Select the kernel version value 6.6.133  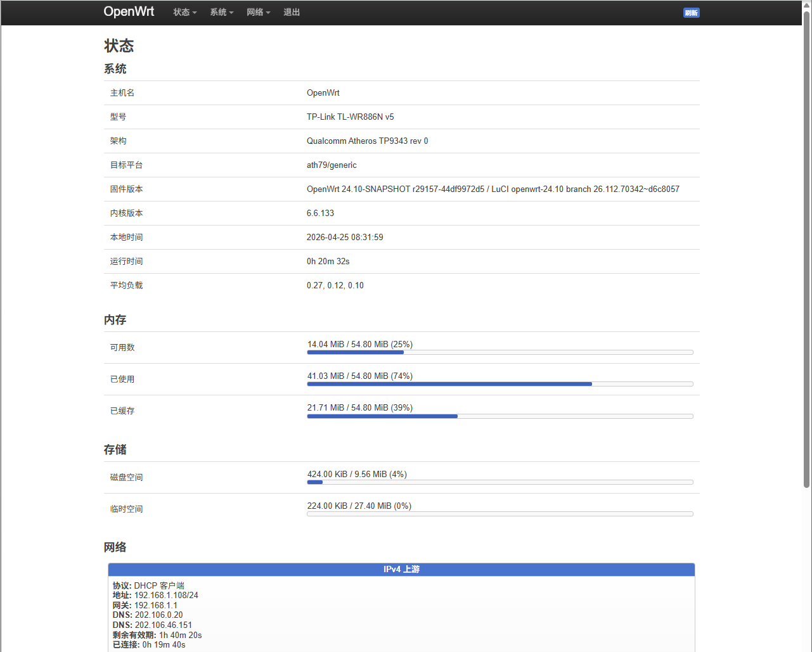point(320,213)
